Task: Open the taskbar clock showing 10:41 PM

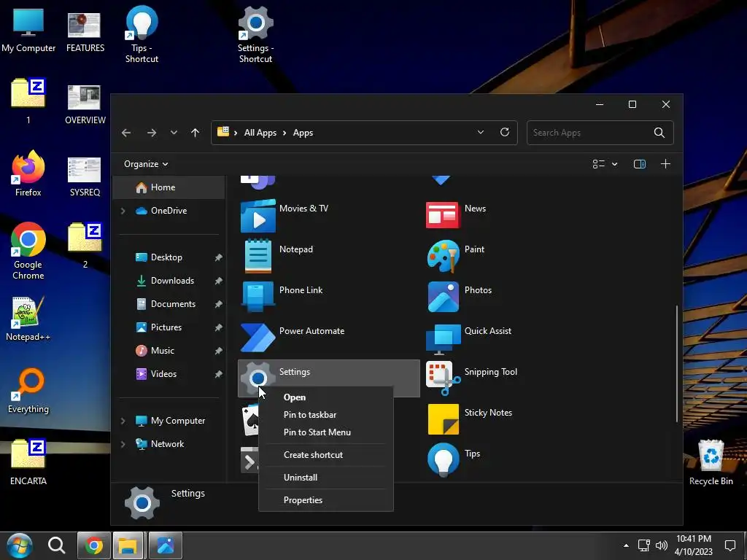Action: tap(694, 545)
